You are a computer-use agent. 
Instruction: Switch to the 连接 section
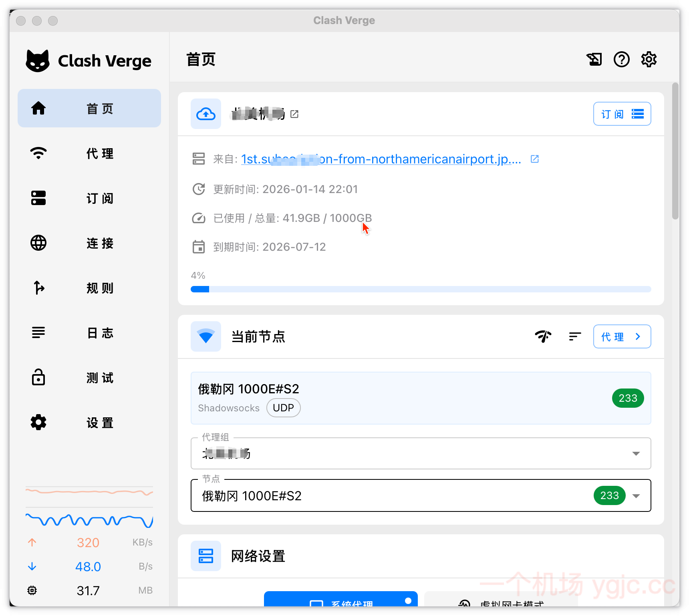point(89,243)
